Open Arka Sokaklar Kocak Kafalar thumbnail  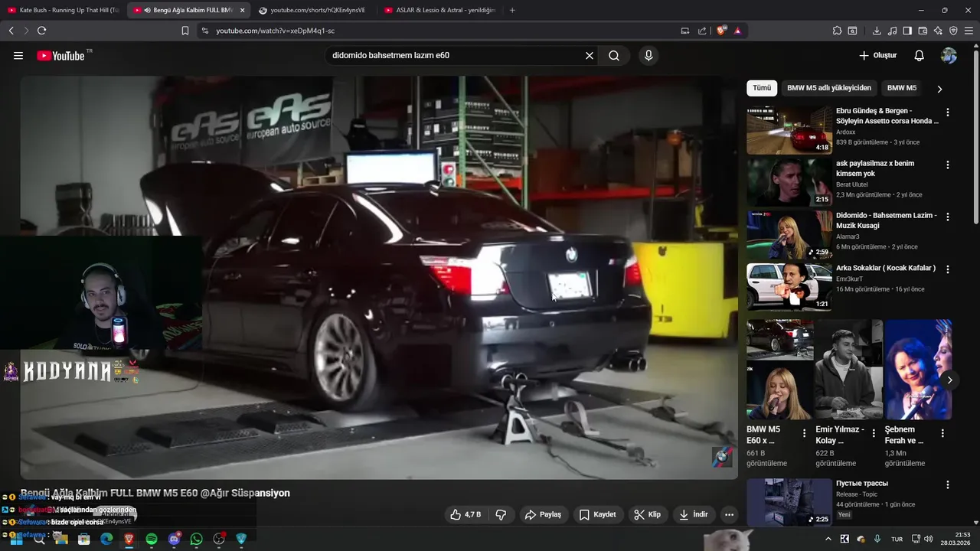789,287
